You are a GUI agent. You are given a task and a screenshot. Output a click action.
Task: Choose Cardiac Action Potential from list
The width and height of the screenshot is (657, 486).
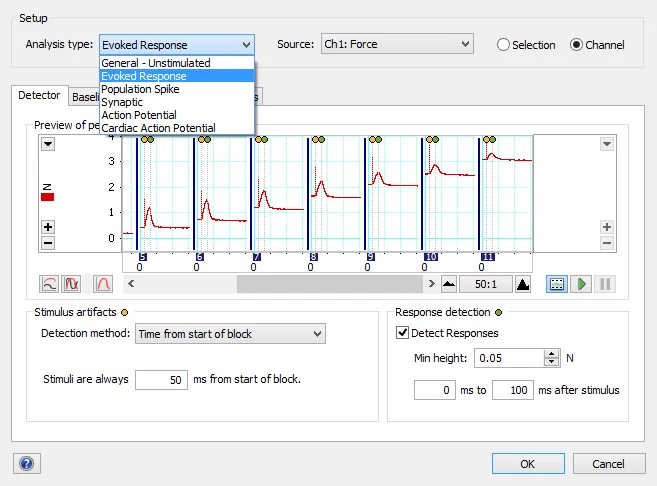tap(158, 128)
